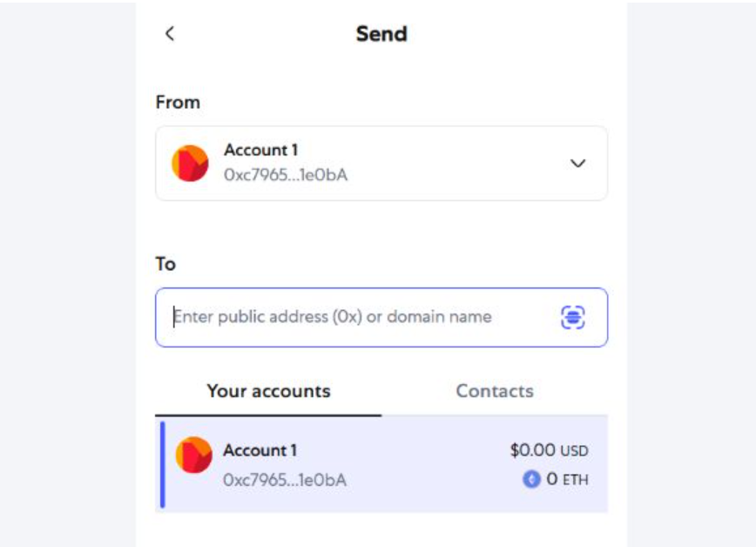Select the Your accounts tab
756x547 pixels.
268,391
